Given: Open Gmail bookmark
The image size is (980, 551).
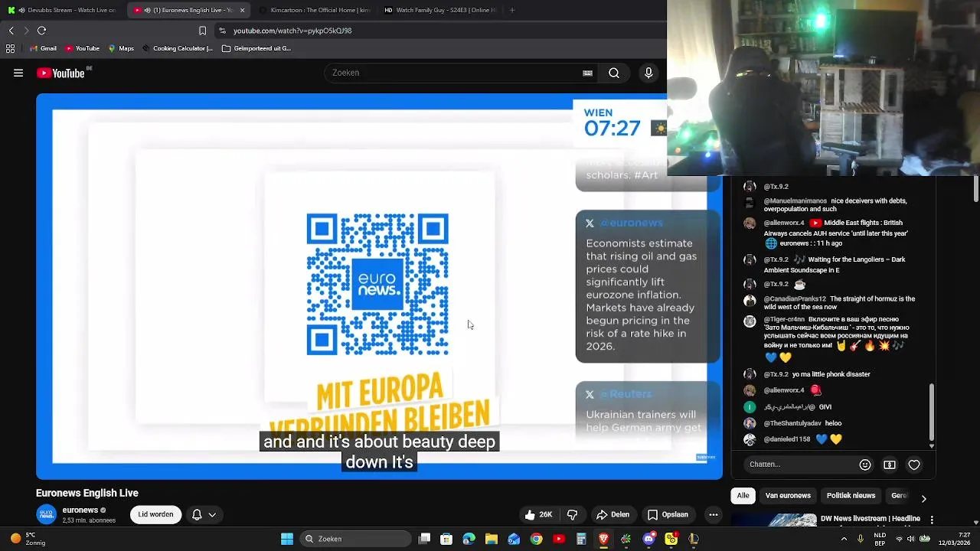Looking at the screenshot, I should (x=43, y=48).
